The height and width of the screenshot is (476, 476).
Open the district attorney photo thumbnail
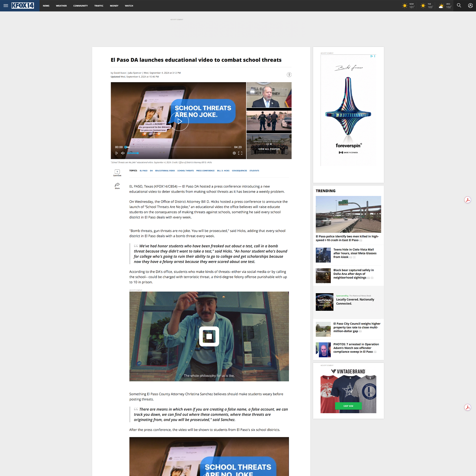coord(269,95)
